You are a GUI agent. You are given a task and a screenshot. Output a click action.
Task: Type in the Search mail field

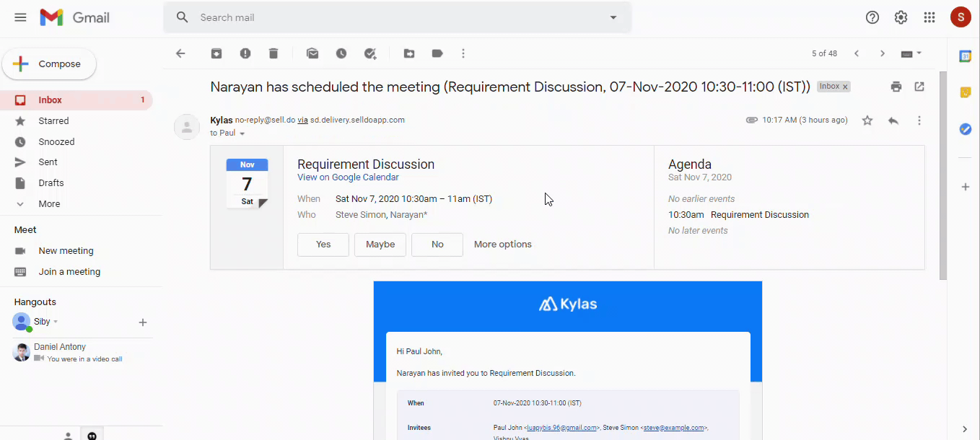point(397,17)
